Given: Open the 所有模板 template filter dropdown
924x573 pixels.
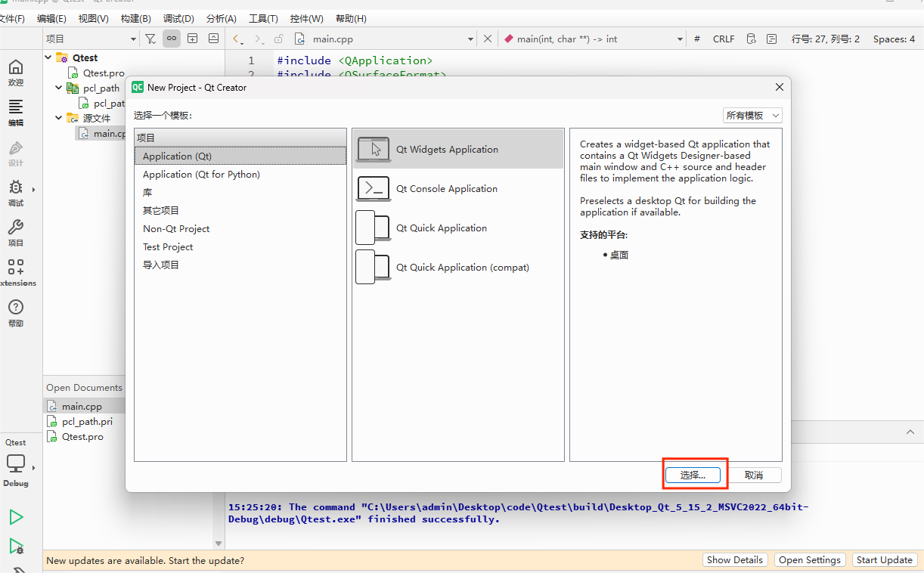Looking at the screenshot, I should pos(752,116).
